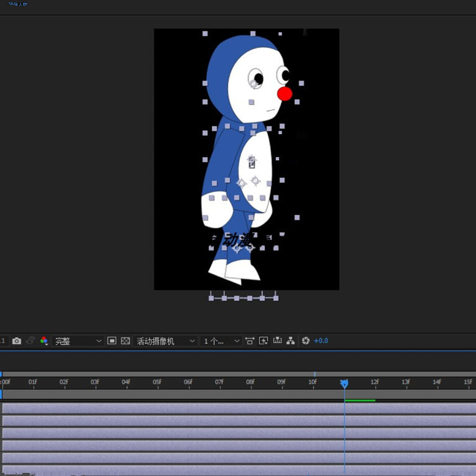Open the 完整 resolution dropdown
Viewport: 476px width, 476px height.
(x=78, y=341)
